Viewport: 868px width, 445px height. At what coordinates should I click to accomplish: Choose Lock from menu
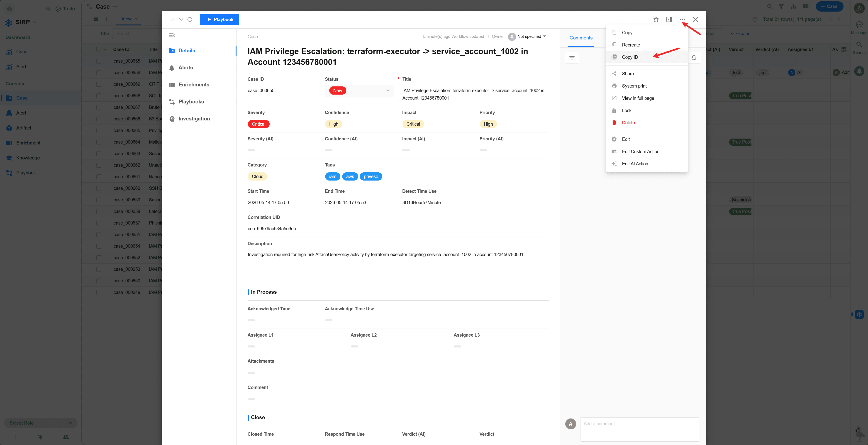tap(647, 110)
